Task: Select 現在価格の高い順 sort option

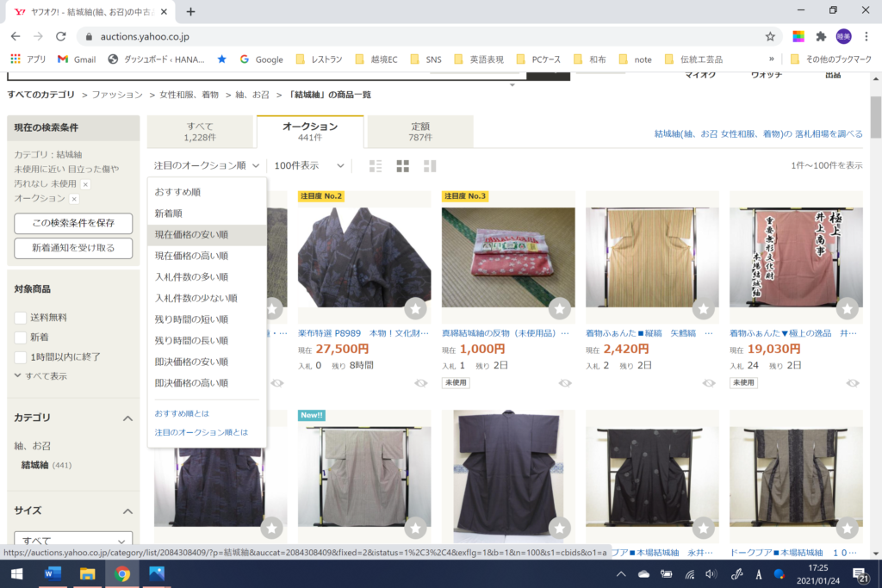Action: [x=207, y=256]
